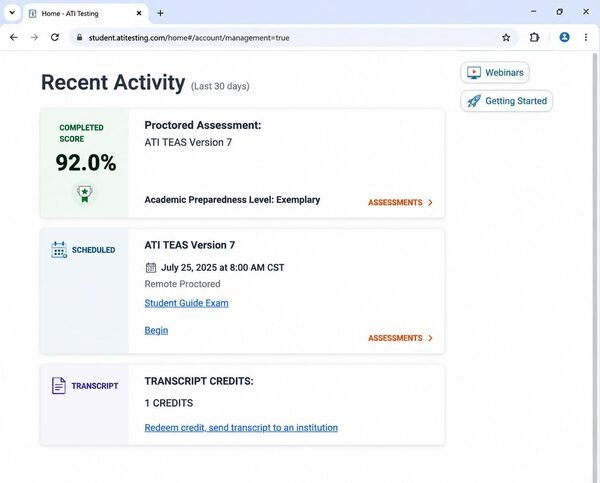600x483 pixels.
Task: Click the COMPLETED SCORE label
Action: tap(81, 133)
